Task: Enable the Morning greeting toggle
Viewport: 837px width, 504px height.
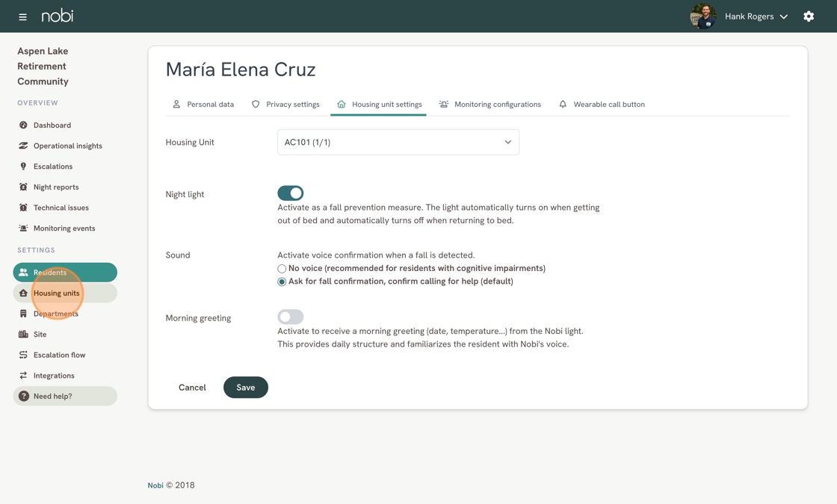Action: (291, 317)
